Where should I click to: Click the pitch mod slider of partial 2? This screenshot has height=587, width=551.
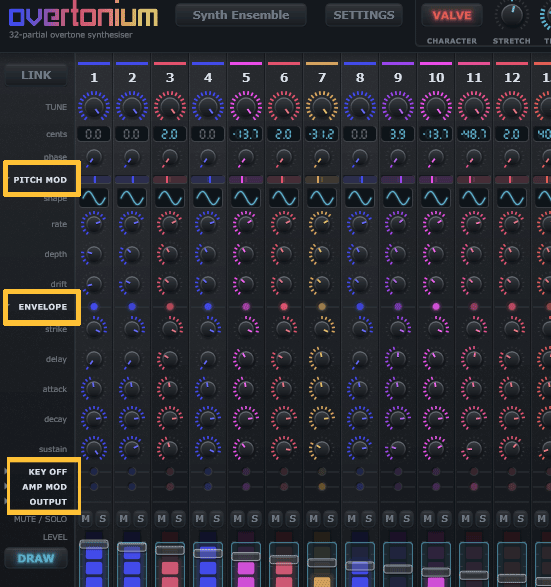tap(132, 180)
